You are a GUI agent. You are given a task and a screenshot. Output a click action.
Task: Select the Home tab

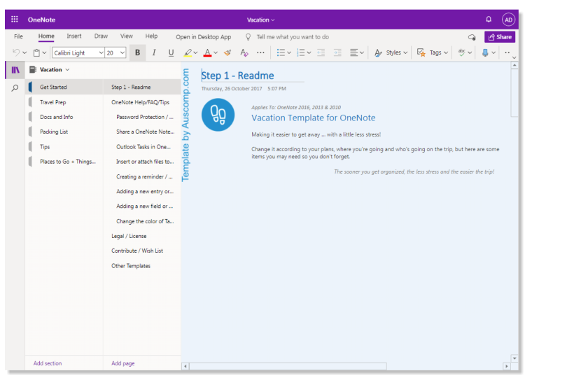click(46, 36)
